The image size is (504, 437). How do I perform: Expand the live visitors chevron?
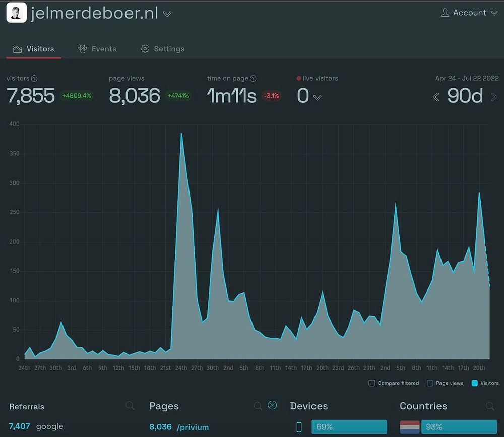click(317, 98)
